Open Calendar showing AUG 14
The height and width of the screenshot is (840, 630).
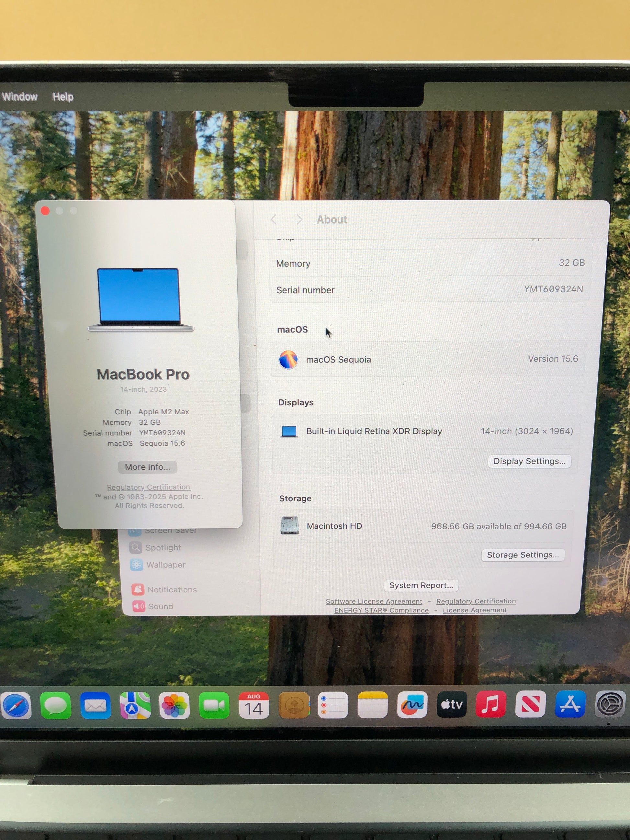(x=254, y=705)
